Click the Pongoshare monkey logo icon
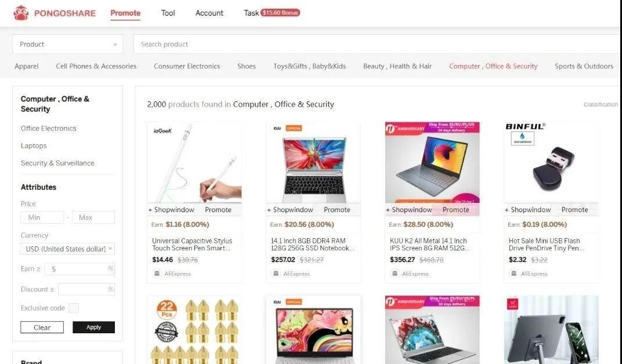The image size is (622, 364). (x=21, y=13)
